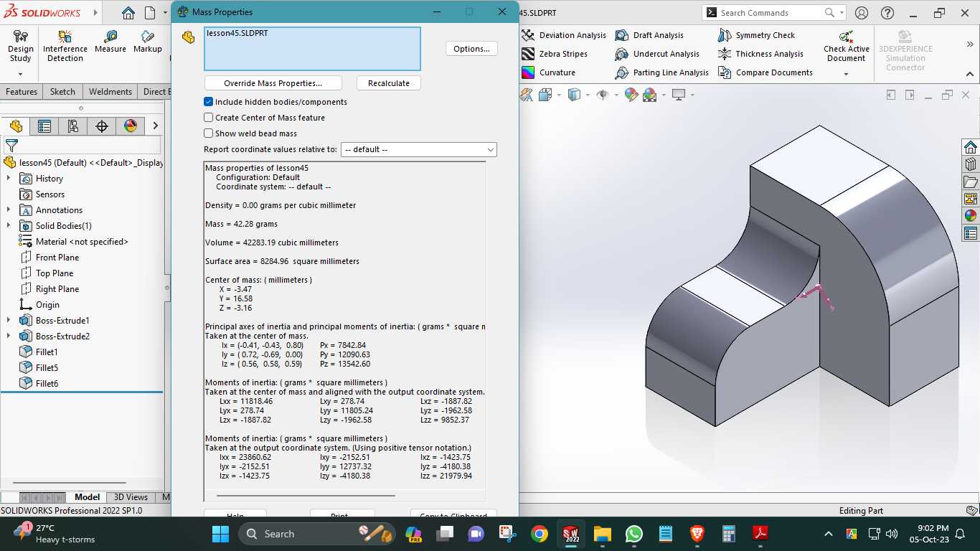Click Options button in Mass Properties
Image resolution: width=980 pixels, height=551 pixels.
pyautogui.click(x=471, y=49)
